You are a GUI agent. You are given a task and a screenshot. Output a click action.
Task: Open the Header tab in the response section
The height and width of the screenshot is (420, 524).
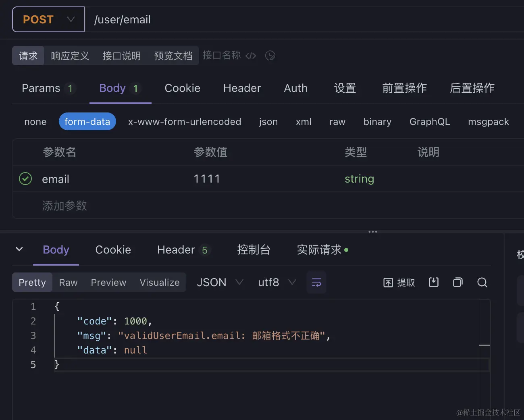(177, 250)
